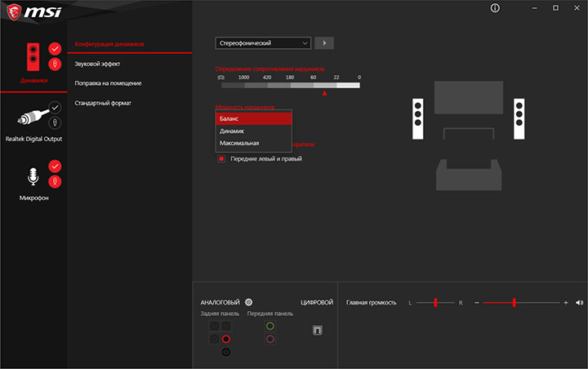Maximize the MSI audio window

555,8
